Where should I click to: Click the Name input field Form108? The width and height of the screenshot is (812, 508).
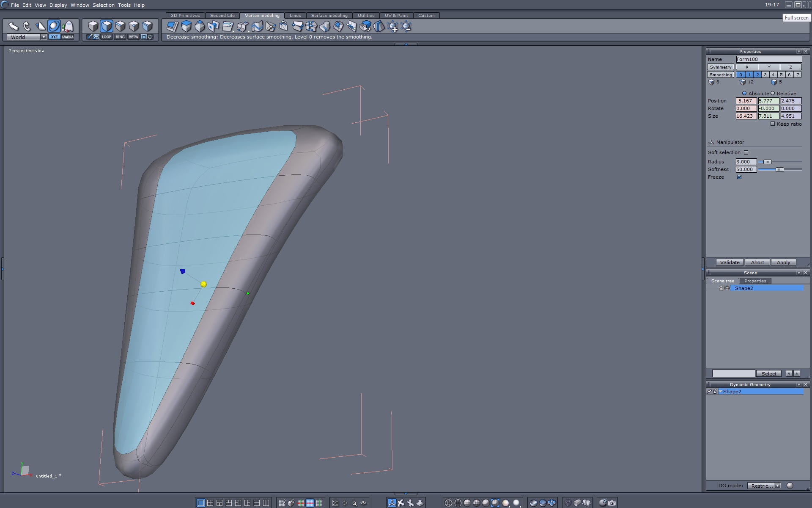point(768,59)
